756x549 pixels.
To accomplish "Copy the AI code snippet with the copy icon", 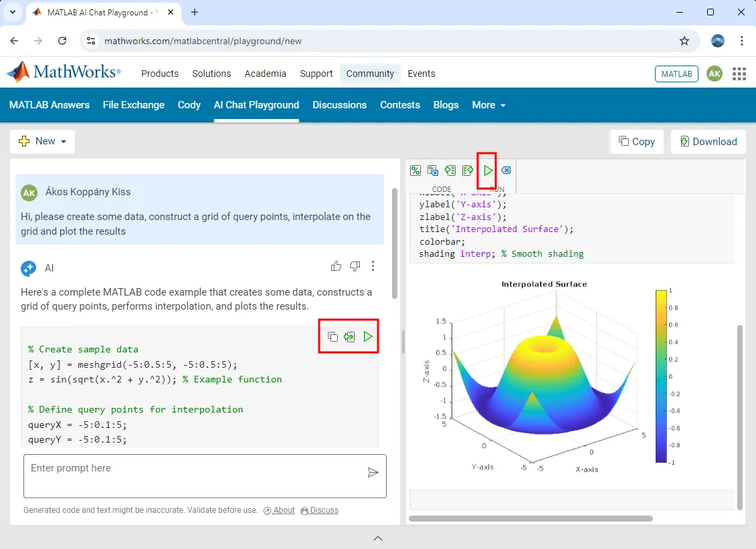I will click(333, 336).
